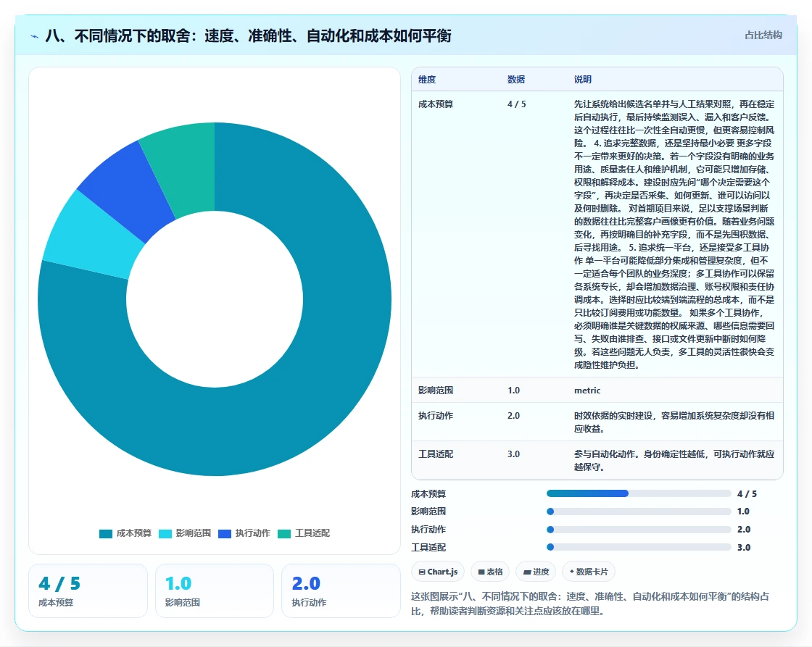Open the 2.0 执行动作 stat card
Viewport: 812px width, 647px height.
tap(341, 590)
